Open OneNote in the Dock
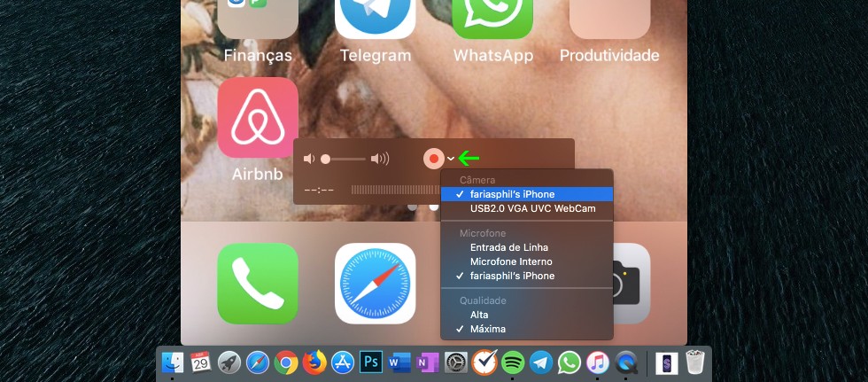Viewport: 868px width, 382px height. [427, 363]
